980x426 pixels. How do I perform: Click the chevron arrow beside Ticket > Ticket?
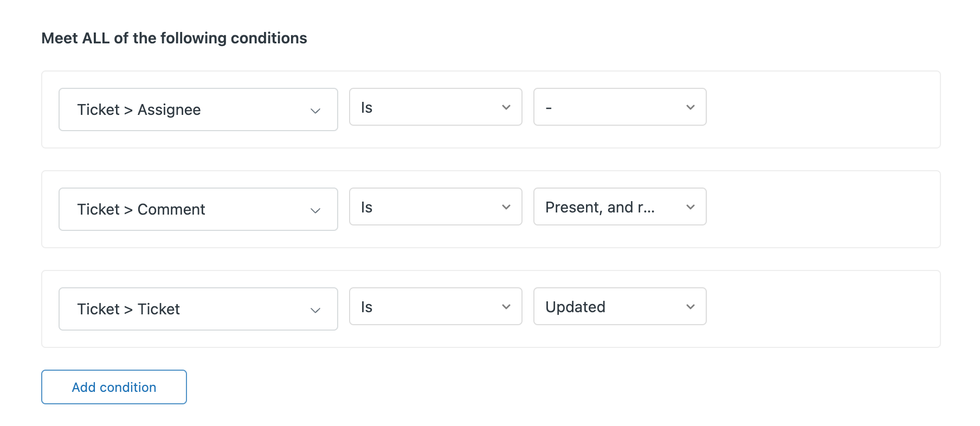tap(315, 310)
